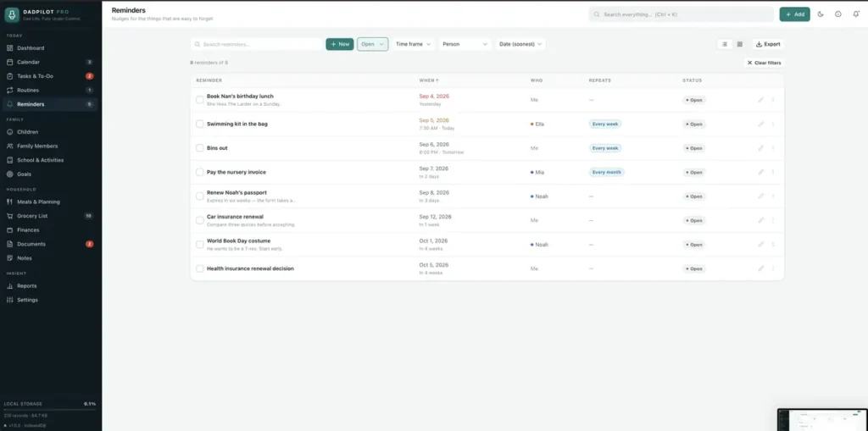Screen dimensions: 868x431
Task: Open three-dot menu for Renew Noah's passport
Action: tap(773, 196)
